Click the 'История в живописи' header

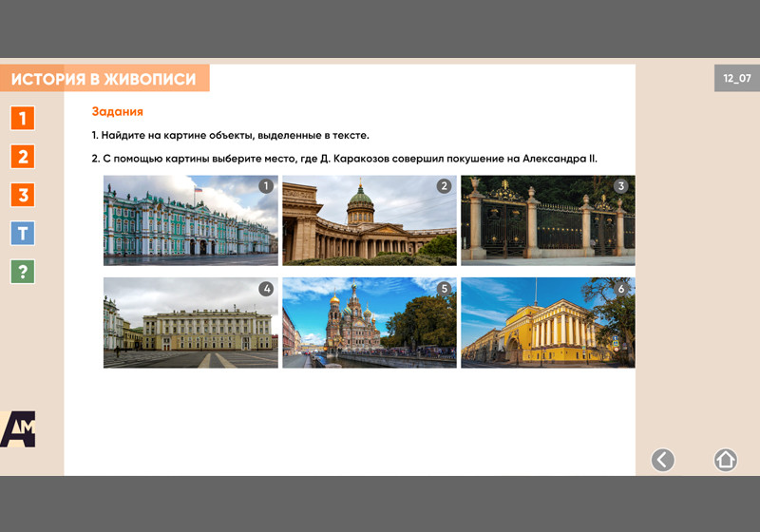104,79
